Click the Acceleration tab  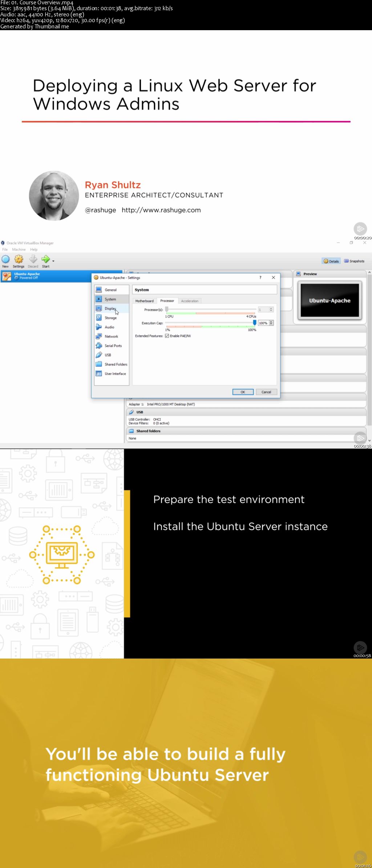click(x=190, y=301)
